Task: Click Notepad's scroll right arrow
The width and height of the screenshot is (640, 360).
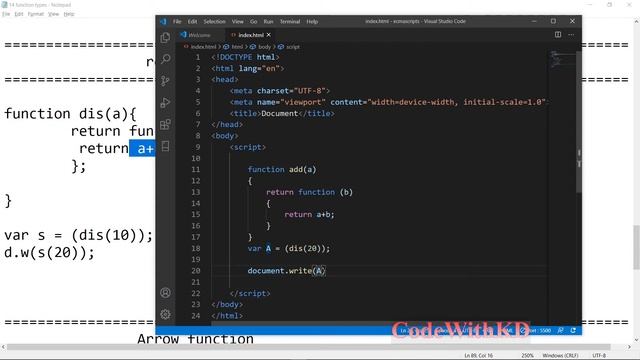Action: pyautogui.click(x=629, y=347)
